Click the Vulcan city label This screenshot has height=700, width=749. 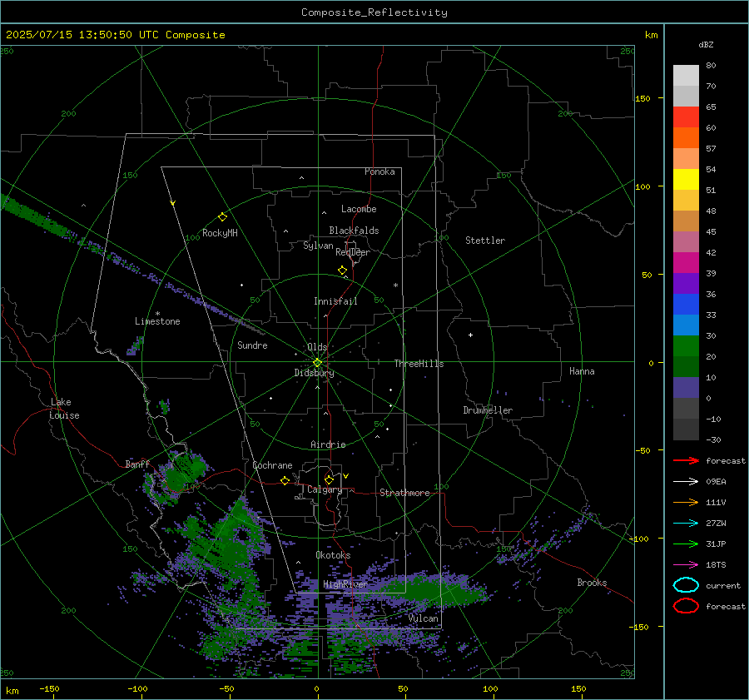coord(424,618)
